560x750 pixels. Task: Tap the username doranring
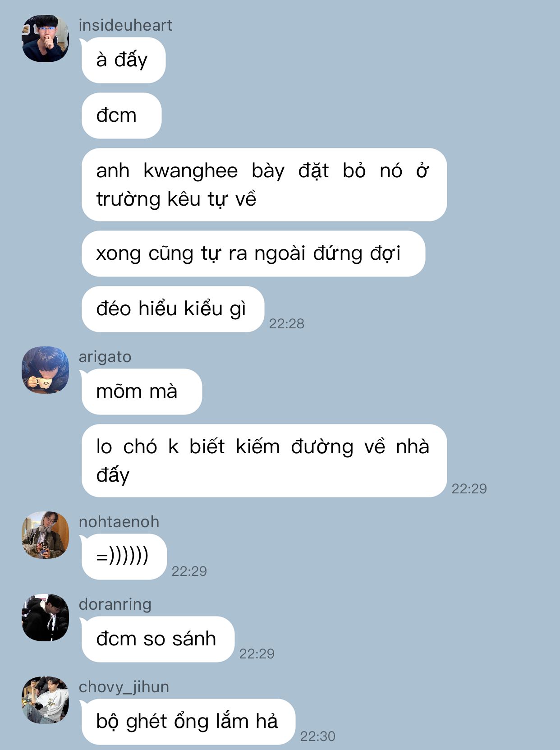pos(115,604)
